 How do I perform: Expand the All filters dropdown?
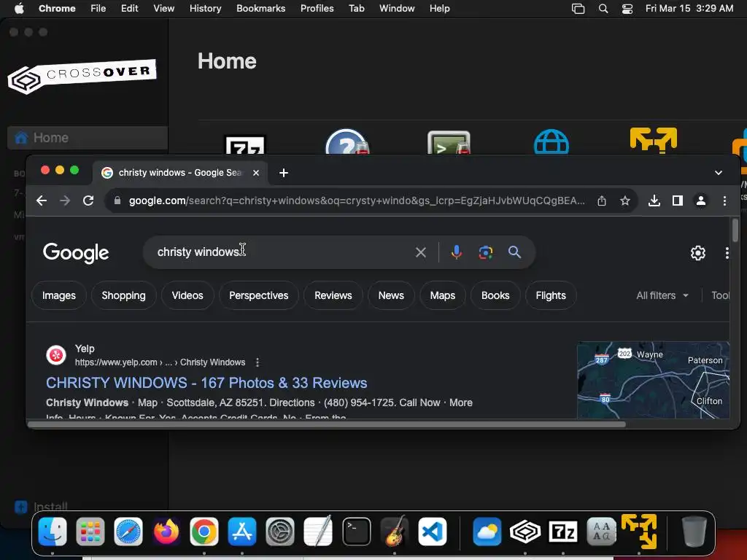point(662,295)
